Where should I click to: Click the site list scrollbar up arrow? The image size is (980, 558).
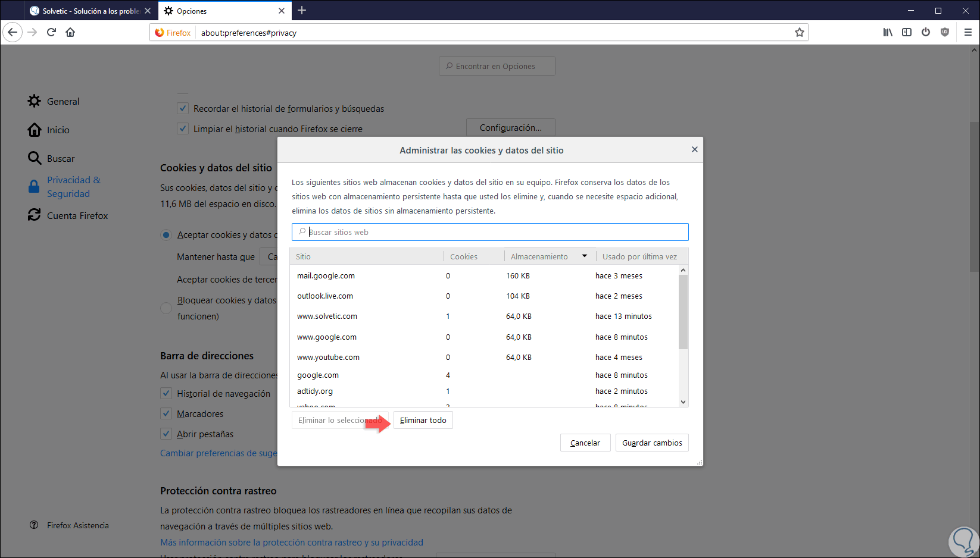683,270
